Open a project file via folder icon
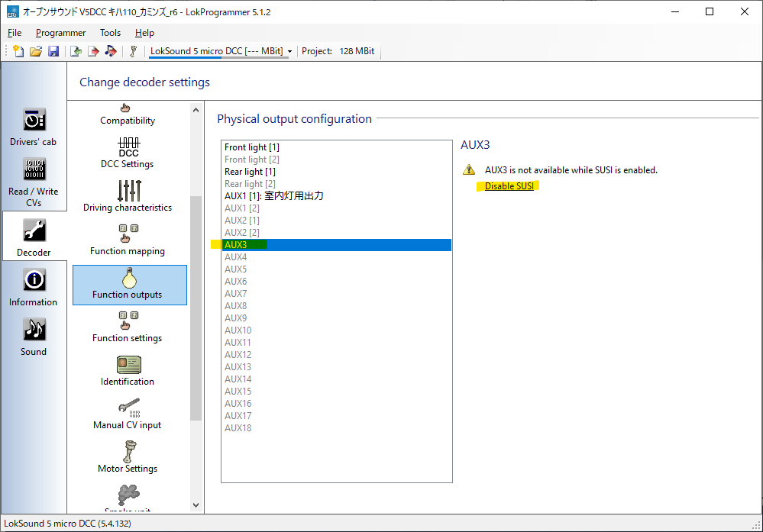This screenshot has height=532, width=763. (x=36, y=51)
